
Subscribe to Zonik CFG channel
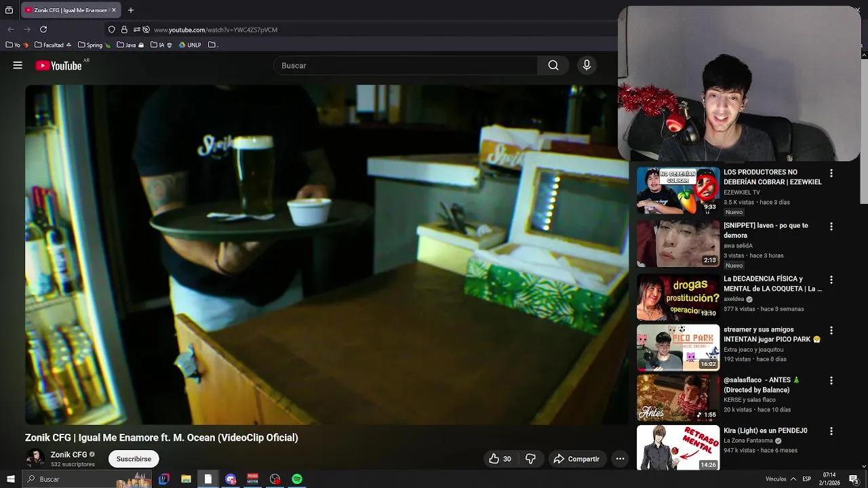tap(134, 459)
